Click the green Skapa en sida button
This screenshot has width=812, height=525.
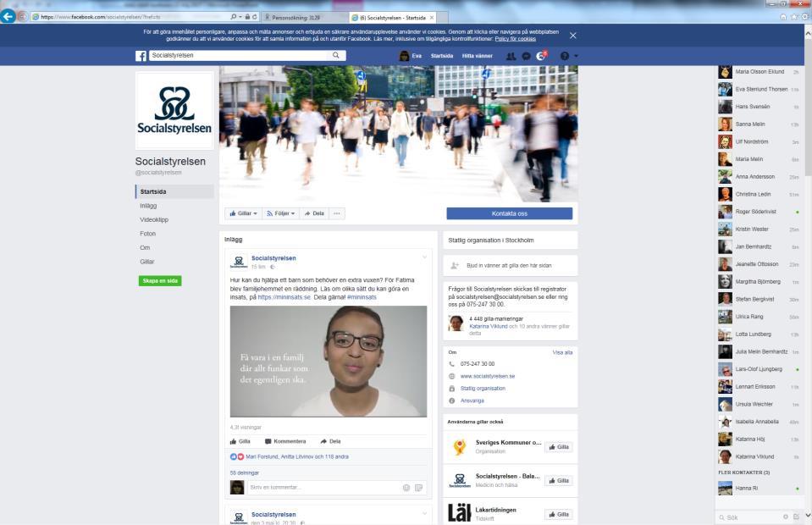[x=160, y=280]
